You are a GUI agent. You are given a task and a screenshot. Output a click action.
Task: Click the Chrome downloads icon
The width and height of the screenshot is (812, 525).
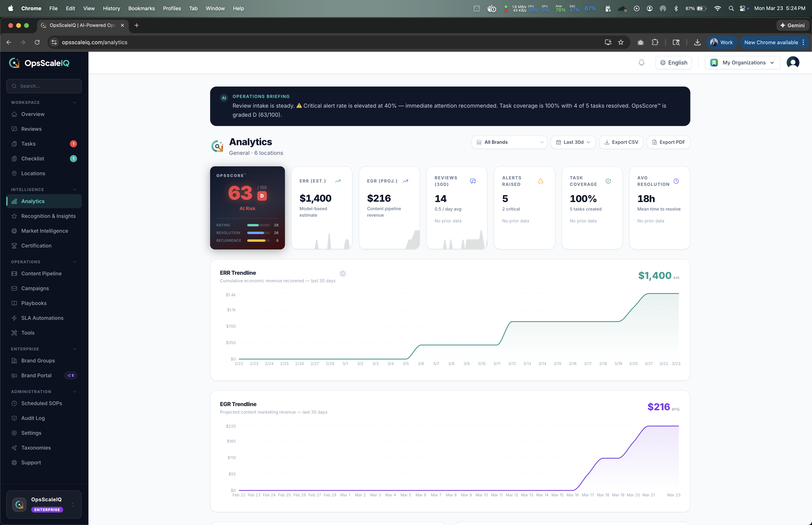[x=697, y=42]
